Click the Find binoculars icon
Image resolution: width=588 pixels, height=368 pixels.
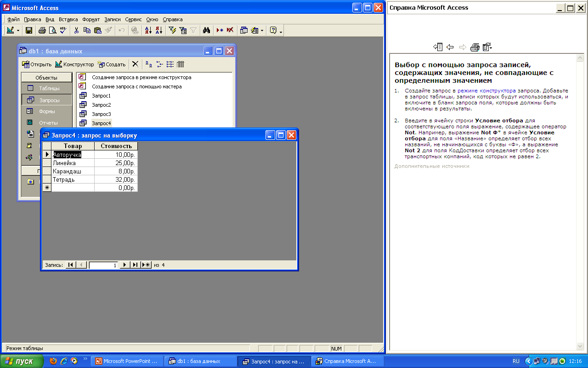207,30
